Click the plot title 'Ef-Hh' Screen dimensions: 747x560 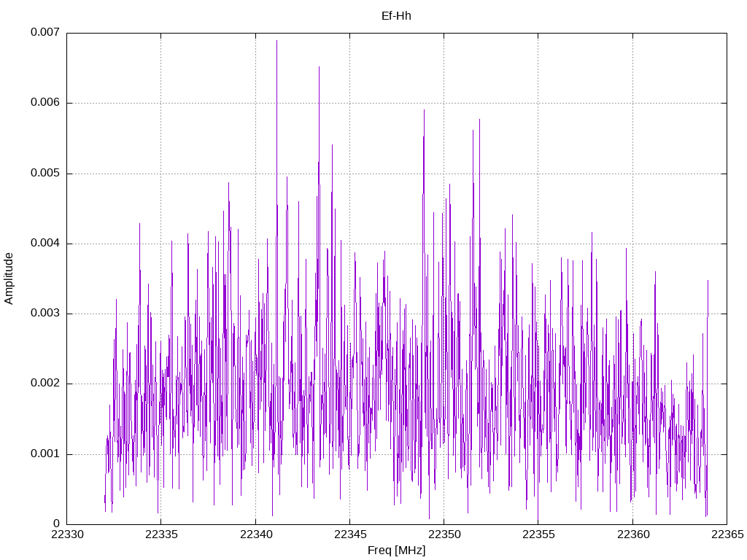396,16
